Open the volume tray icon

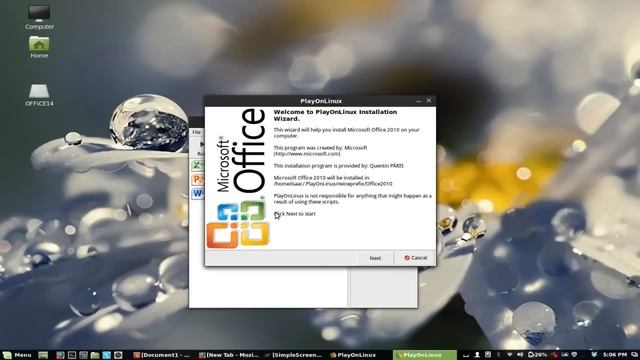(x=520, y=355)
